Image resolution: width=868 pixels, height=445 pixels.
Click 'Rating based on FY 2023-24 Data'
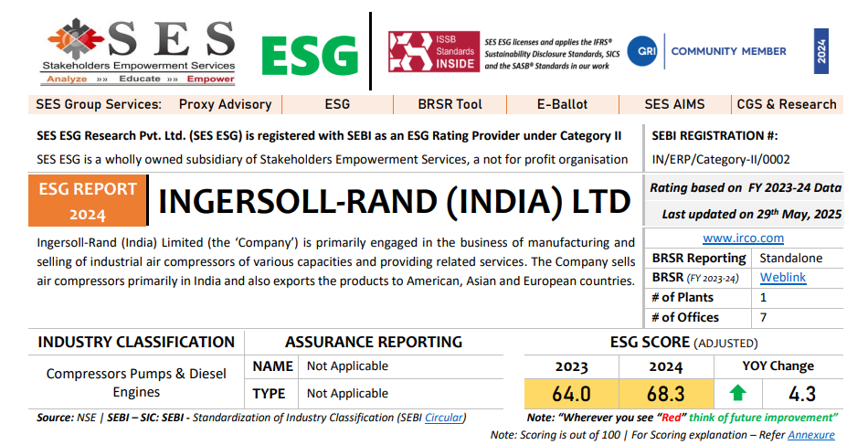(x=745, y=188)
